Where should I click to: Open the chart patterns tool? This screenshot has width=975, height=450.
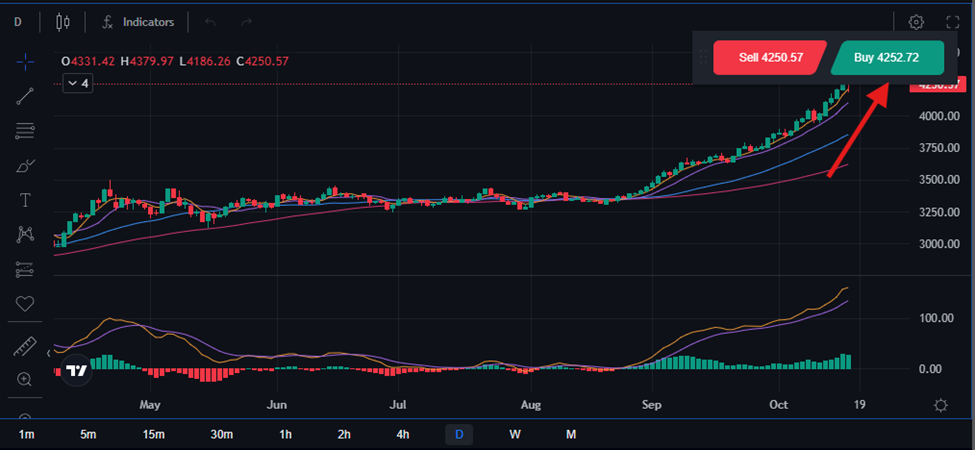click(x=25, y=234)
